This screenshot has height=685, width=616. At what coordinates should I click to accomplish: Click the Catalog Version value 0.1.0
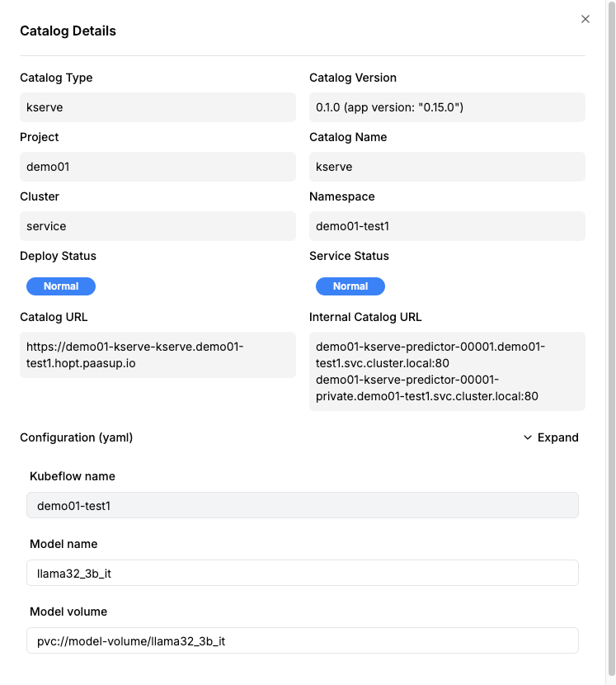click(x=447, y=107)
